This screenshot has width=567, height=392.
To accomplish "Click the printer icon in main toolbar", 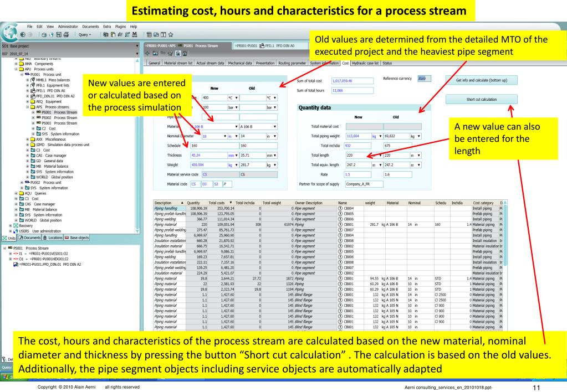I will click(66, 35).
